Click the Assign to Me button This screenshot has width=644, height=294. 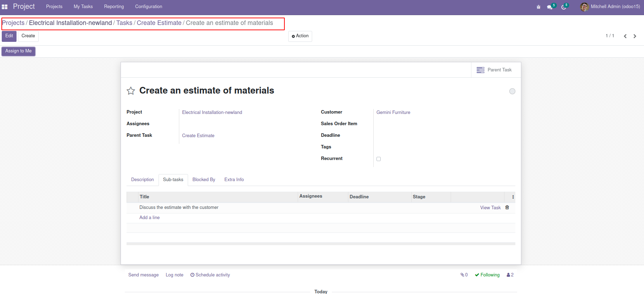(19, 51)
